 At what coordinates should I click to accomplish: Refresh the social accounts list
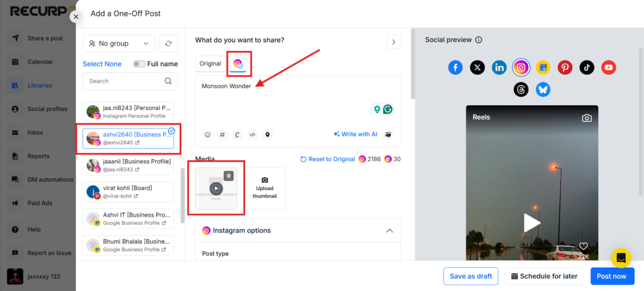point(168,43)
